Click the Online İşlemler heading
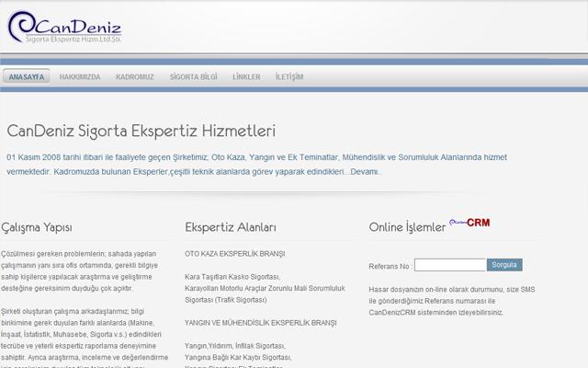The image size is (588, 368). [x=407, y=227]
